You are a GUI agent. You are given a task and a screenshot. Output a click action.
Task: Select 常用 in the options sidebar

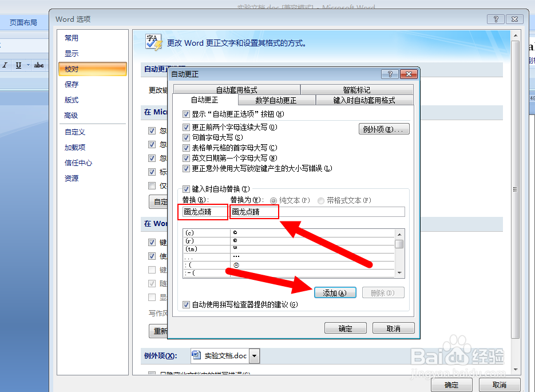click(x=72, y=38)
